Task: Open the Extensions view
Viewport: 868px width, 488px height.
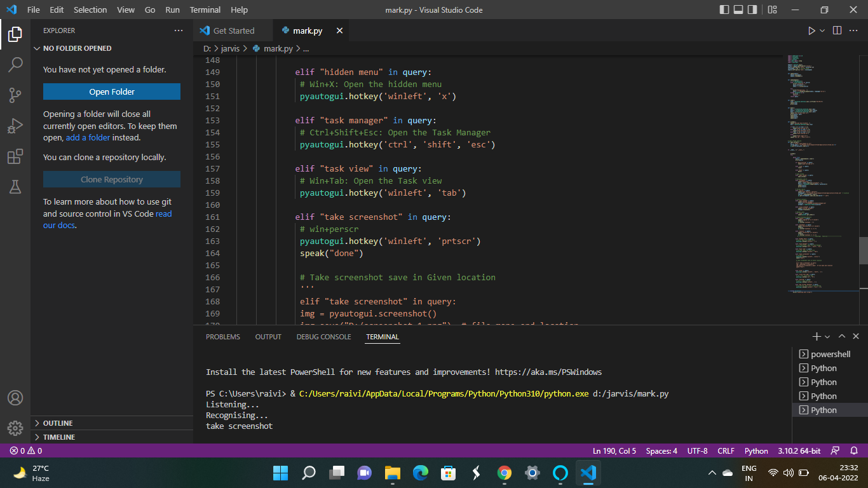Action: coord(15,156)
